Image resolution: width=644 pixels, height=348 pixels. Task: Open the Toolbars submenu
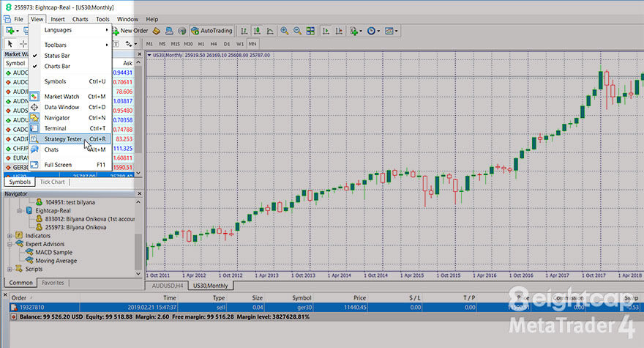pos(70,45)
